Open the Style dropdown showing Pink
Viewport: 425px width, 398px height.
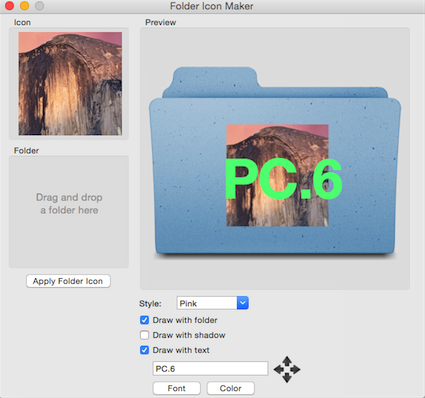212,303
